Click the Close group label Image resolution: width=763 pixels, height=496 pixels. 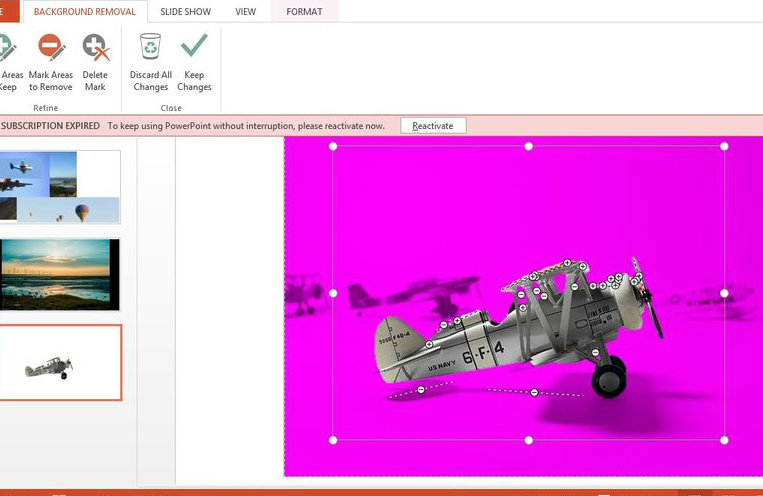click(x=171, y=108)
